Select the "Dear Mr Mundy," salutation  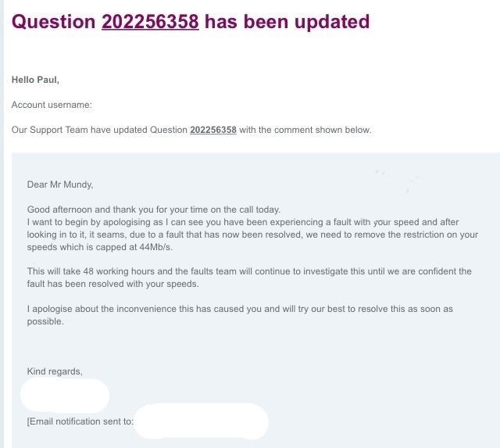click(x=60, y=185)
